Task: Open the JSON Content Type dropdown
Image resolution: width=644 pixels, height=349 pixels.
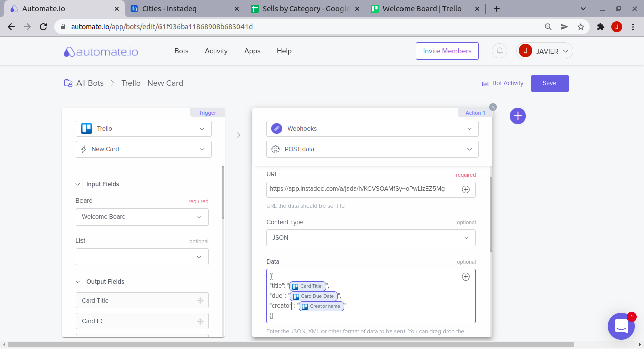Action: point(371,238)
